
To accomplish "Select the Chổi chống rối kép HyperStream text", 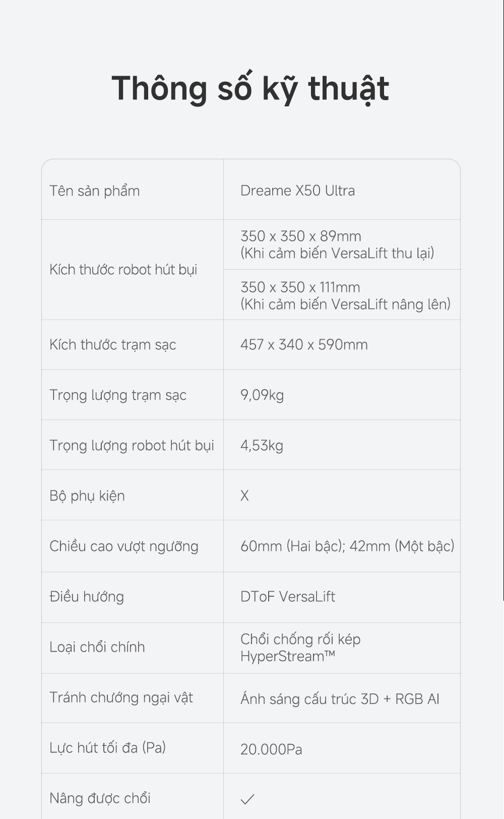I will pyautogui.click(x=300, y=648).
